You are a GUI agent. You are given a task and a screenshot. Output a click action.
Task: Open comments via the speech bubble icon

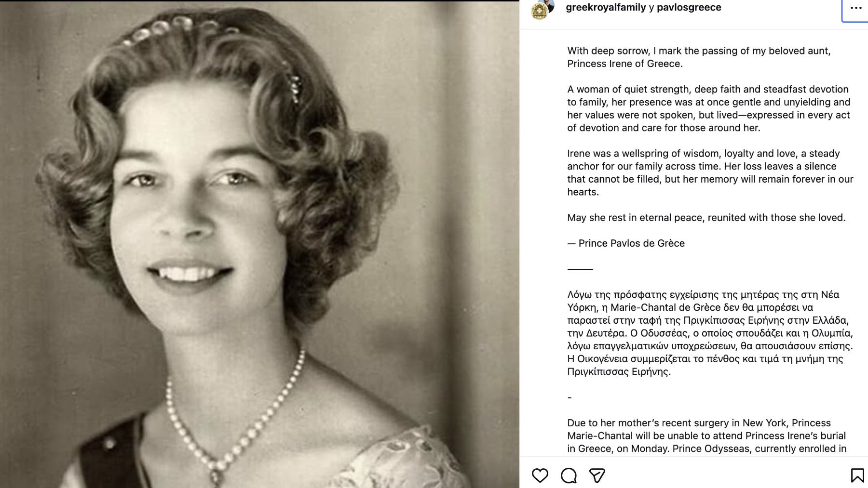(x=569, y=475)
